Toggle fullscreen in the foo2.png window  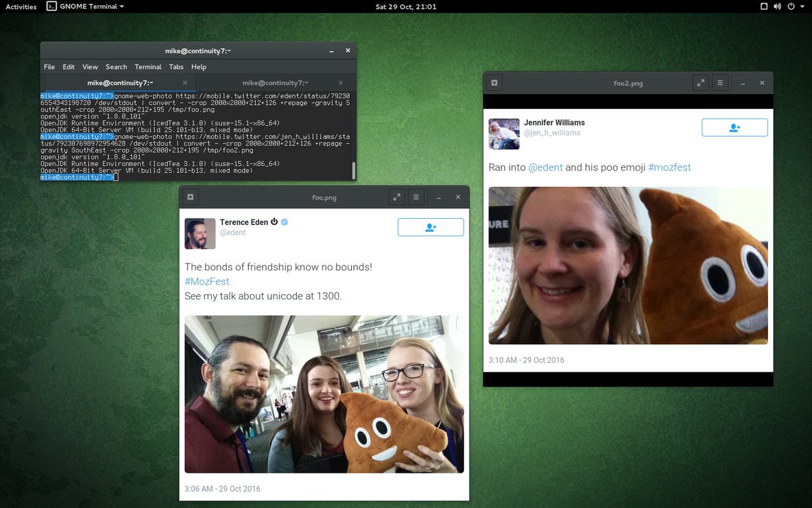tap(700, 83)
